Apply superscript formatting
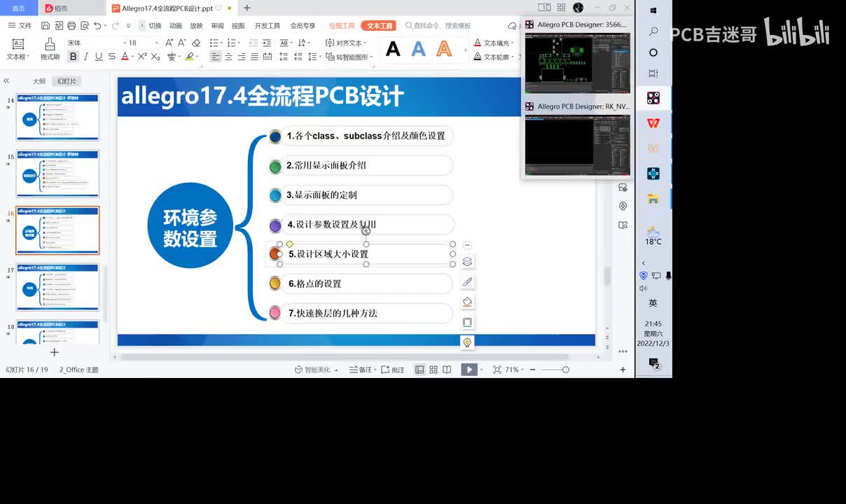The width and height of the screenshot is (846, 504). click(142, 57)
